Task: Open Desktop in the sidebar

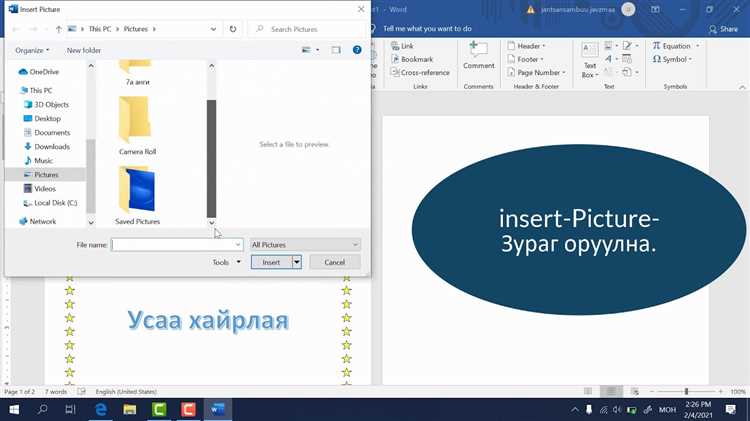Action: 42,118
